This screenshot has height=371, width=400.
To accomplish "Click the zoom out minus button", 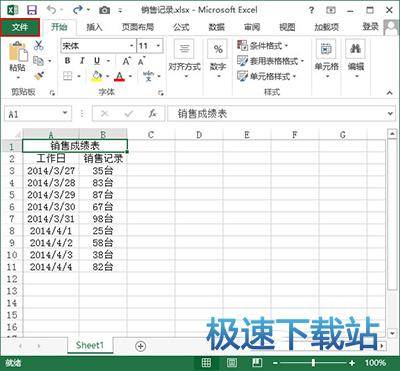I will [x=275, y=363].
